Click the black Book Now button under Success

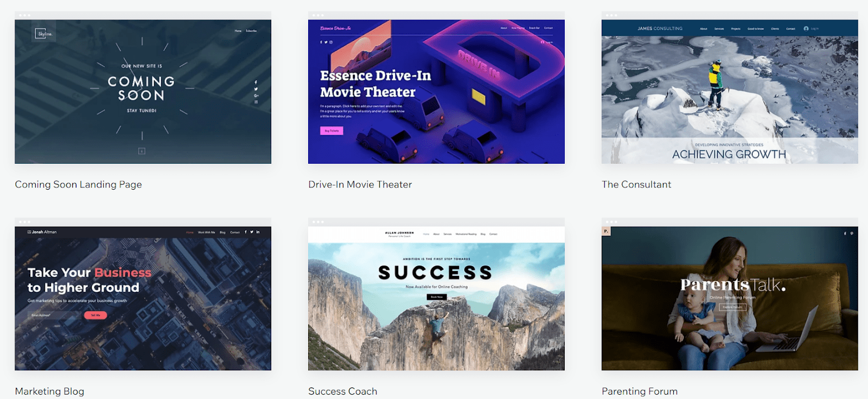point(436,297)
